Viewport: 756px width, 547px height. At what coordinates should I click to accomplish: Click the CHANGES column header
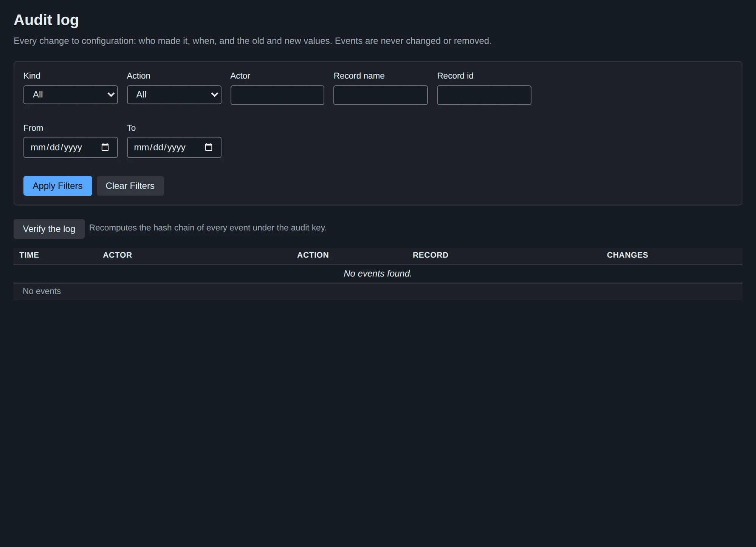627,255
